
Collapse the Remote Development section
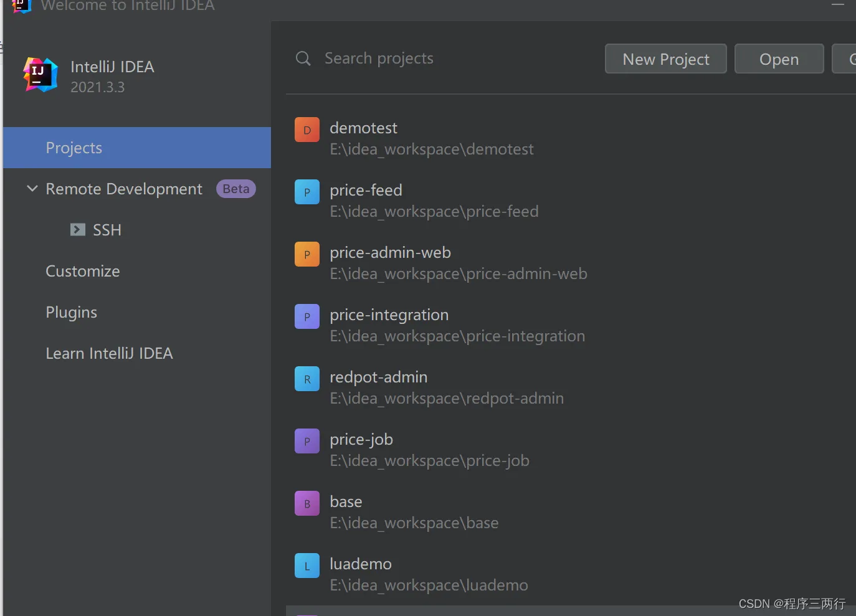[x=32, y=188]
